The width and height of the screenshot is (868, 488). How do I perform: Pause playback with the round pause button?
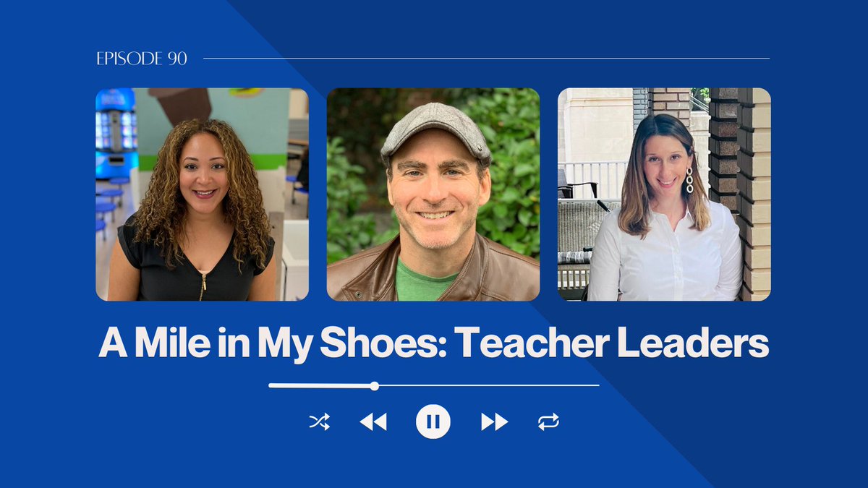(433, 421)
